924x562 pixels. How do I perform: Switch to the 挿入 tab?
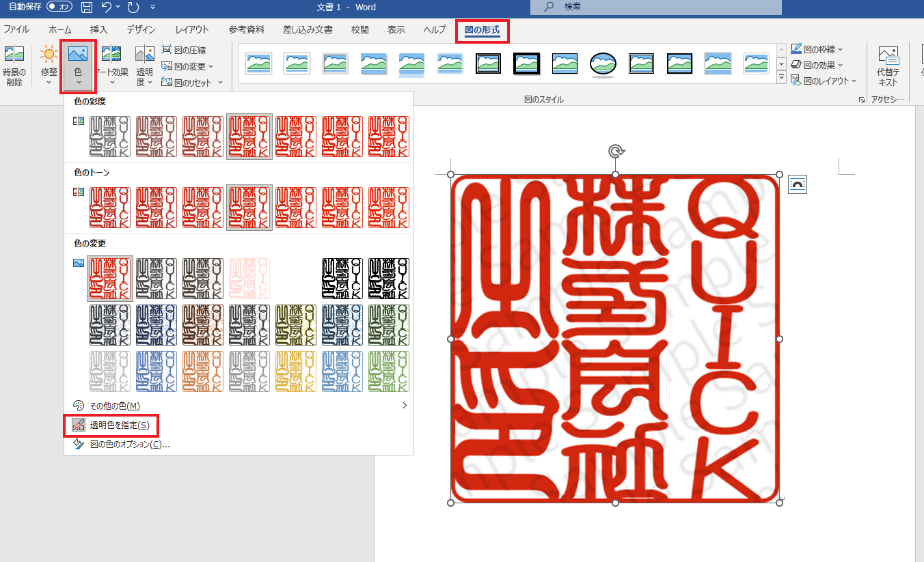[x=99, y=29]
